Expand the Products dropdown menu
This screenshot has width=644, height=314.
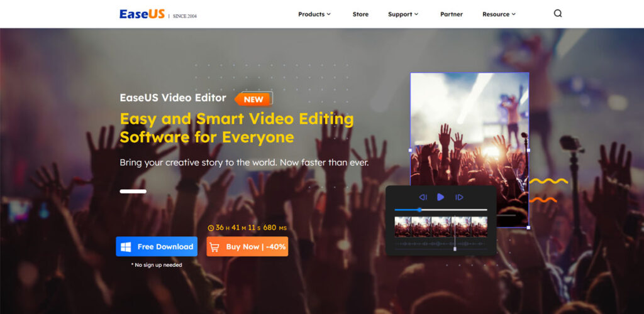pos(314,14)
